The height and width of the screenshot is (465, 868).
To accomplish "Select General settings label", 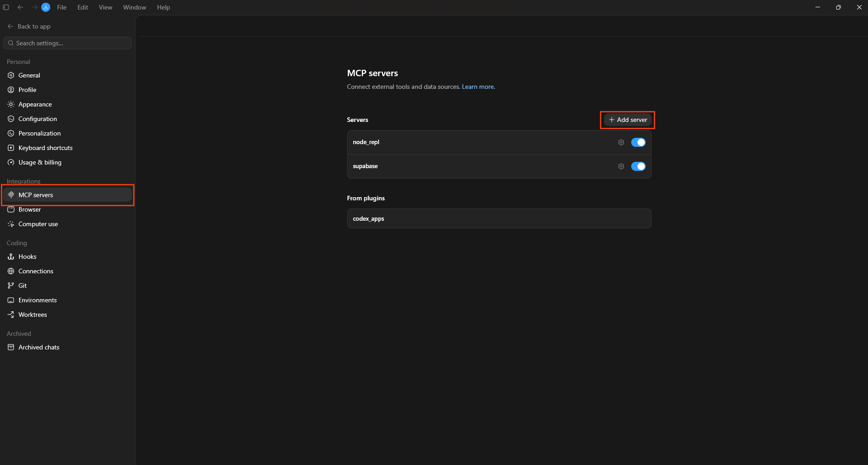I will pos(29,75).
